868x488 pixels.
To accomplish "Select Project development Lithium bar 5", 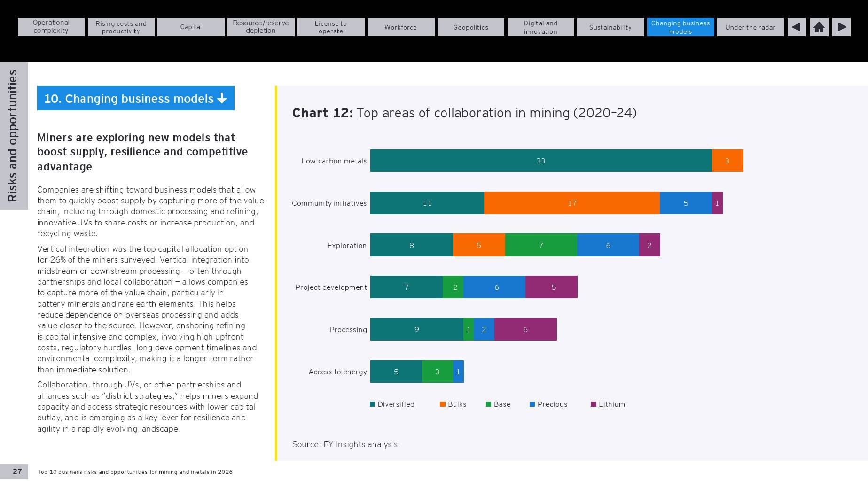I will (x=551, y=287).
